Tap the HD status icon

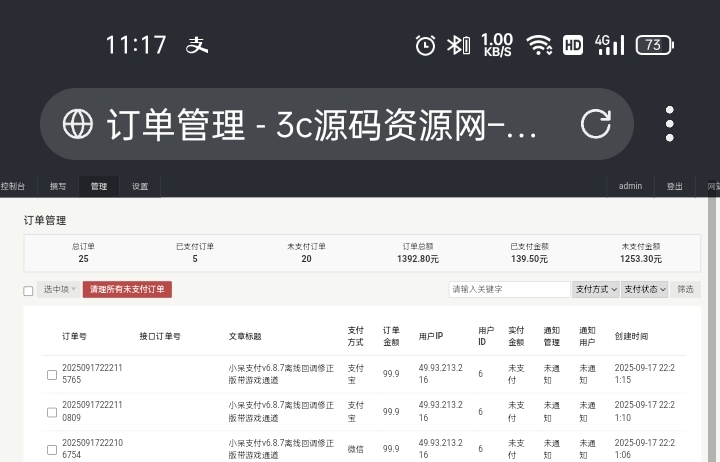coord(573,45)
